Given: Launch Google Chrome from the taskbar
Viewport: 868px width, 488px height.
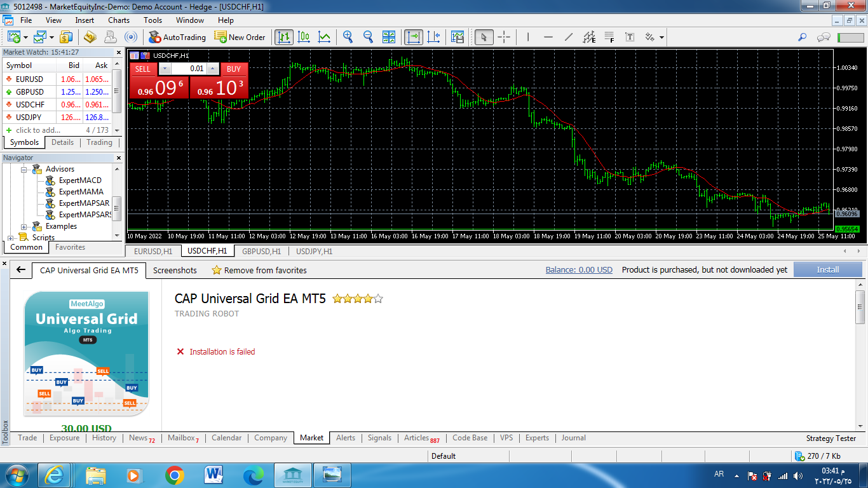Looking at the screenshot, I should (x=174, y=475).
